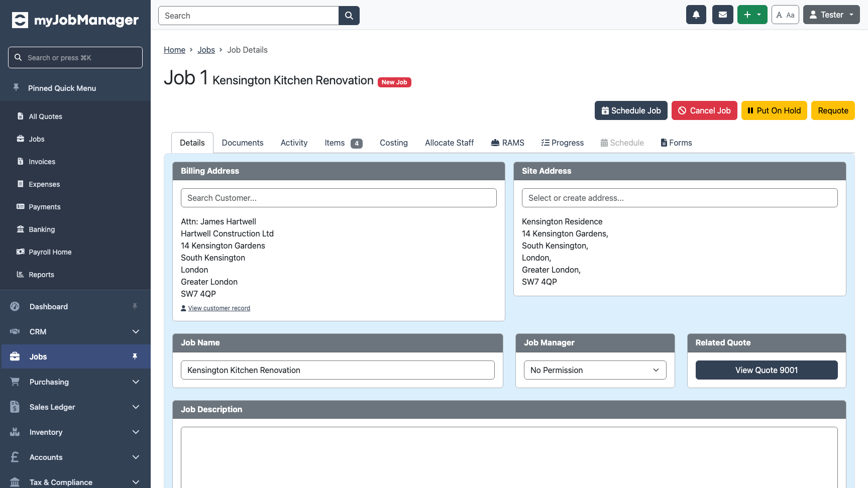Switch to the Allocate Staff tab

[x=449, y=143]
